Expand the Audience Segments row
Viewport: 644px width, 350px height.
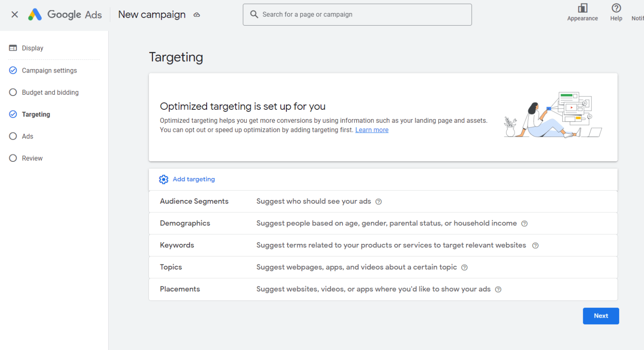click(x=194, y=201)
